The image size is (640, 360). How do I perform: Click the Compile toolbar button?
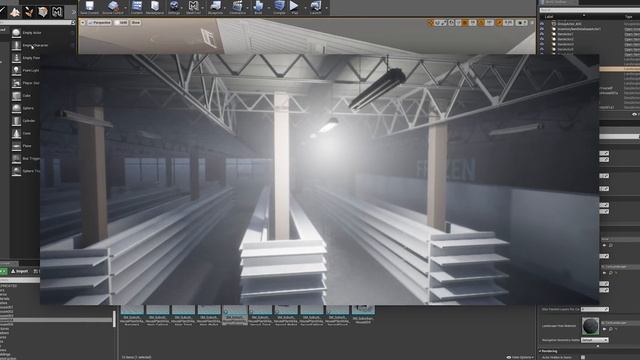coord(279,7)
